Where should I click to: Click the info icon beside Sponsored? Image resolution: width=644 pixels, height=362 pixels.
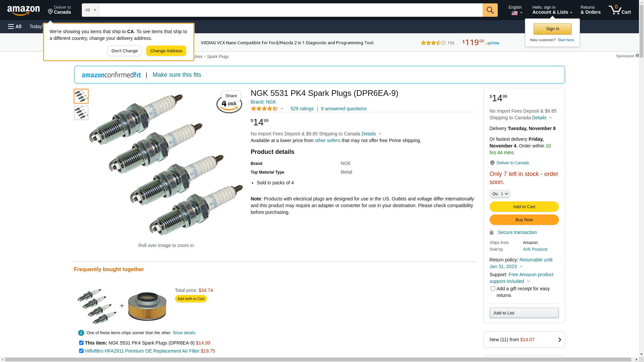click(x=637, y=56)
